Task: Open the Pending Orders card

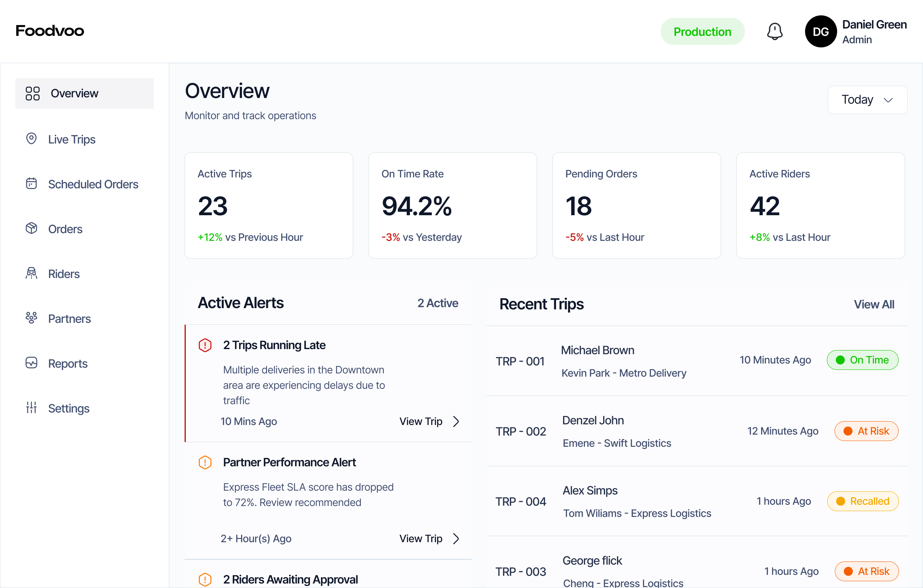Action: (637, 206)
